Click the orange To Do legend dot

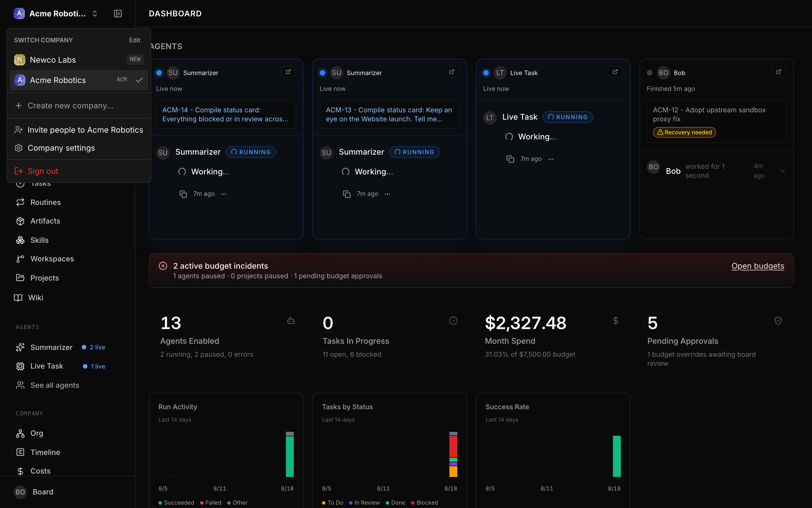coord(324,503)
